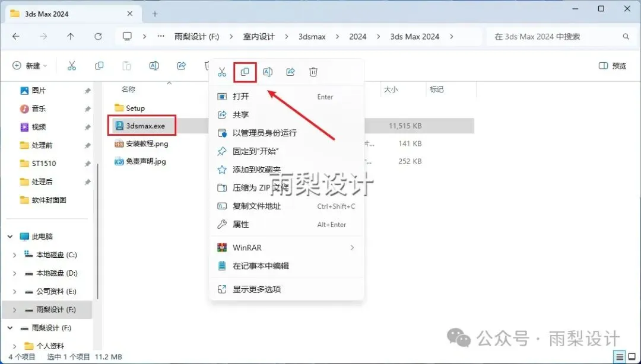Click the toolbar Cut scissors icon
The image size is (641, 364).
point(72,66)
